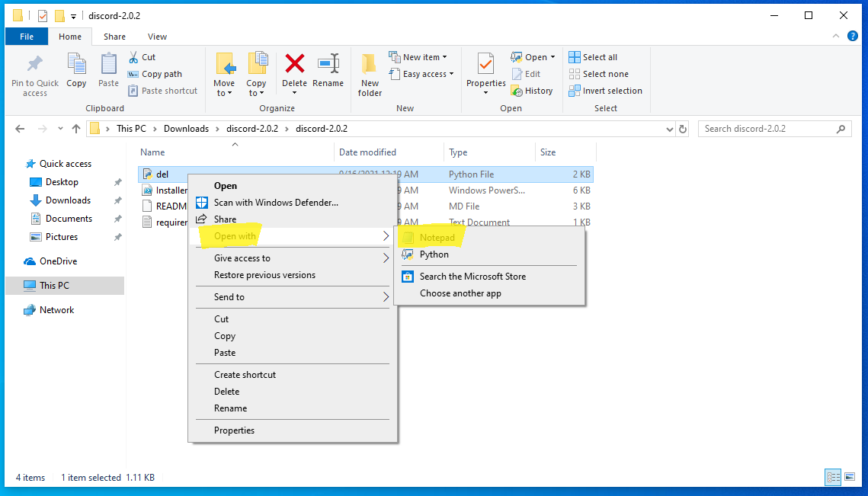868x496 pixels.
Task: Collapse the ribbon with chevron
Action: 836,36
